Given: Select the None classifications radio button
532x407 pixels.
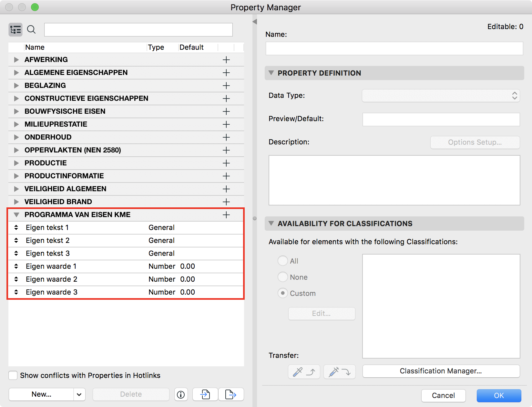Looking at the screenshot, I should 283,277.
